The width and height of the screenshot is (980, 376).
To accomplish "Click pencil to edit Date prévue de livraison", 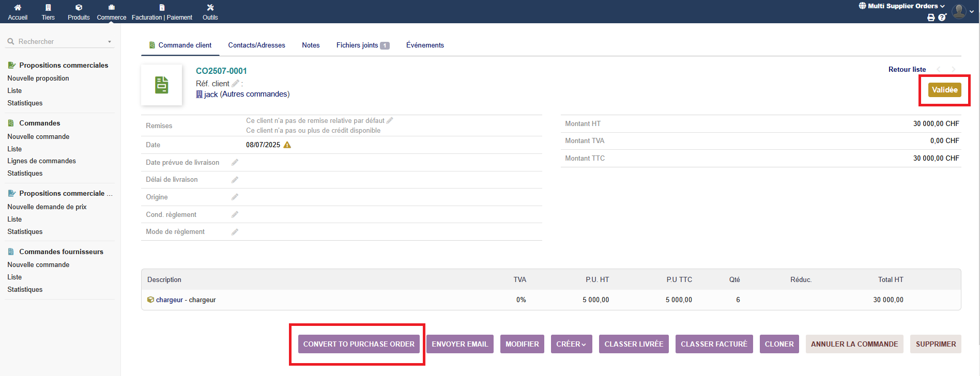I will click(235, 163).
